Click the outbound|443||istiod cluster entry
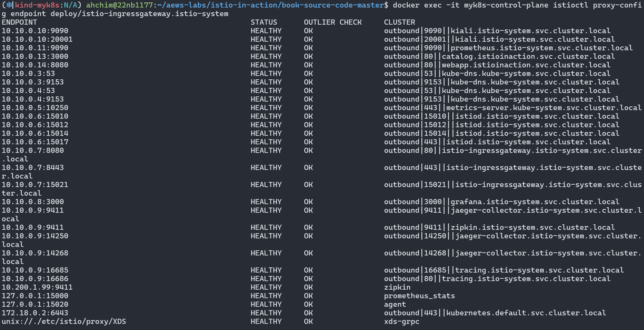Screen dimensions: 644x330 497,142
